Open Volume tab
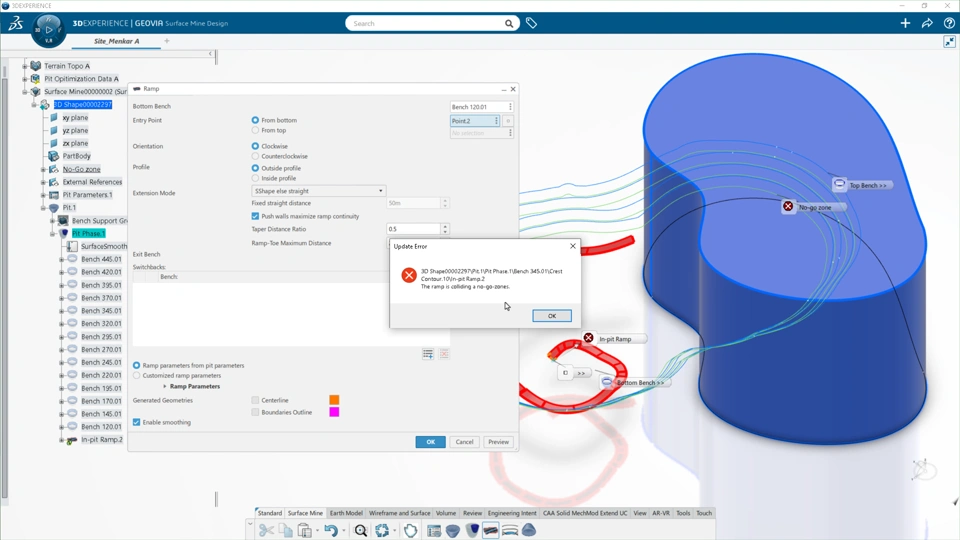 point(446,513)
